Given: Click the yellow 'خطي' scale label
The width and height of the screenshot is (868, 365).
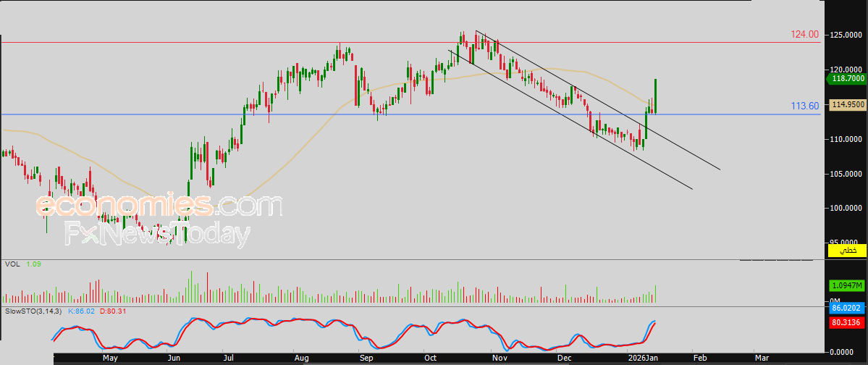Looking at the screenshot, I should [x=847, y=250].
